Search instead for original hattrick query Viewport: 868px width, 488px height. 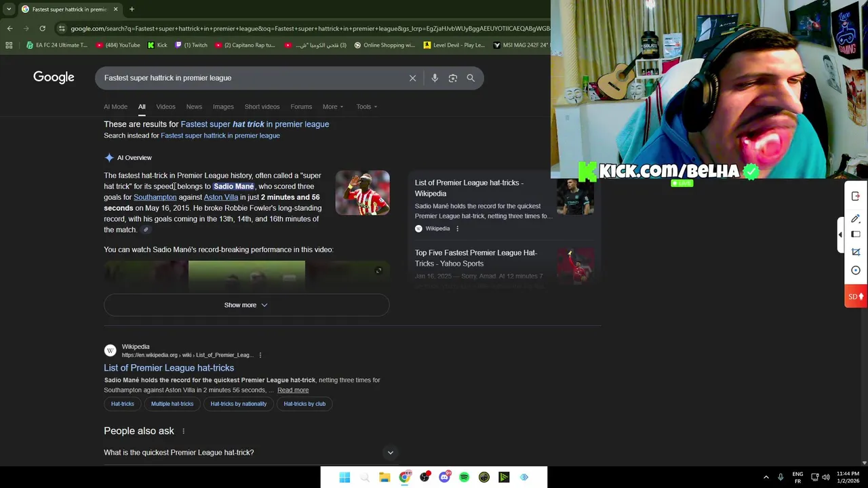click(220, 136)
